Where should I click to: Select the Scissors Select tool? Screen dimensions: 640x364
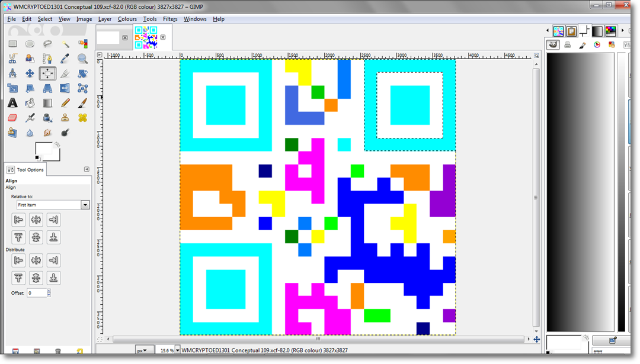coord(12,59)
